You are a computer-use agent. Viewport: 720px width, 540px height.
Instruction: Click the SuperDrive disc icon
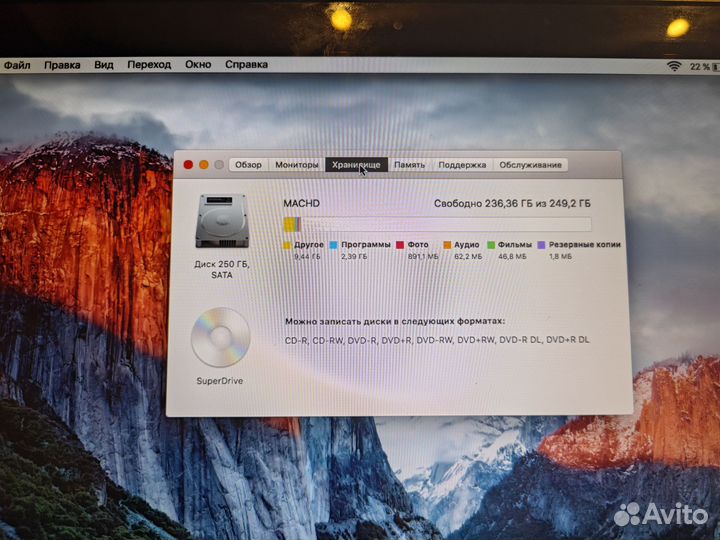click(x=220, y=338)
